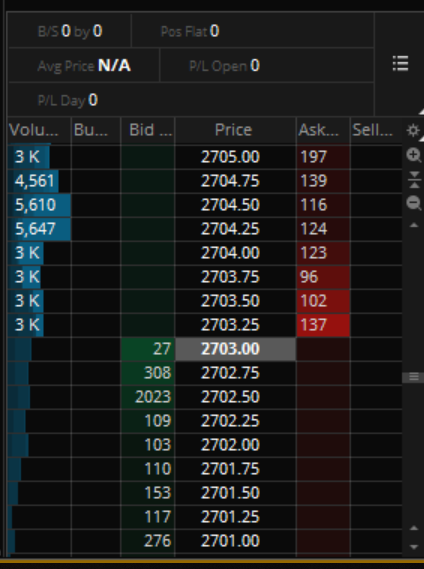This screenshot has height=569, width=424.
Task: Click the 2701.25 price cell
Action: click(x=236, y=517)
